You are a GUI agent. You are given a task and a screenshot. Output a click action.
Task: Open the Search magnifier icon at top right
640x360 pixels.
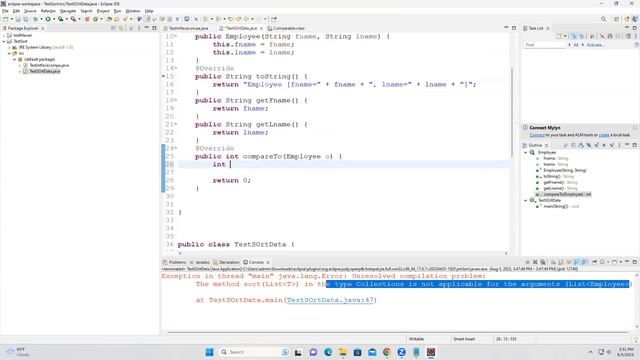pos(603,19)
